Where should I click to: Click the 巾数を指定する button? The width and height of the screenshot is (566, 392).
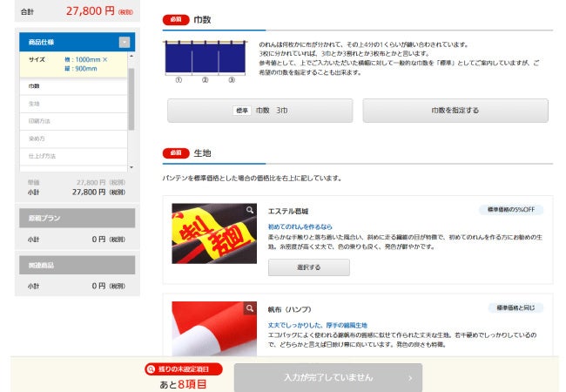(455, 111)
